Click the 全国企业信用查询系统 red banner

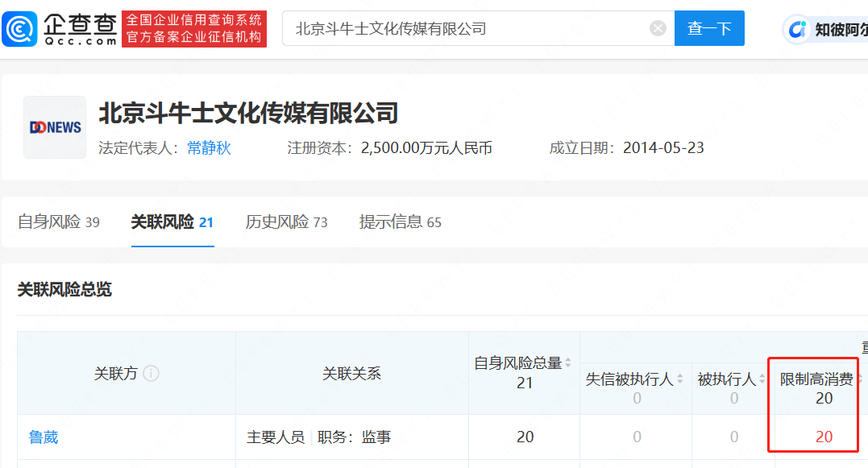pos(194,29)
